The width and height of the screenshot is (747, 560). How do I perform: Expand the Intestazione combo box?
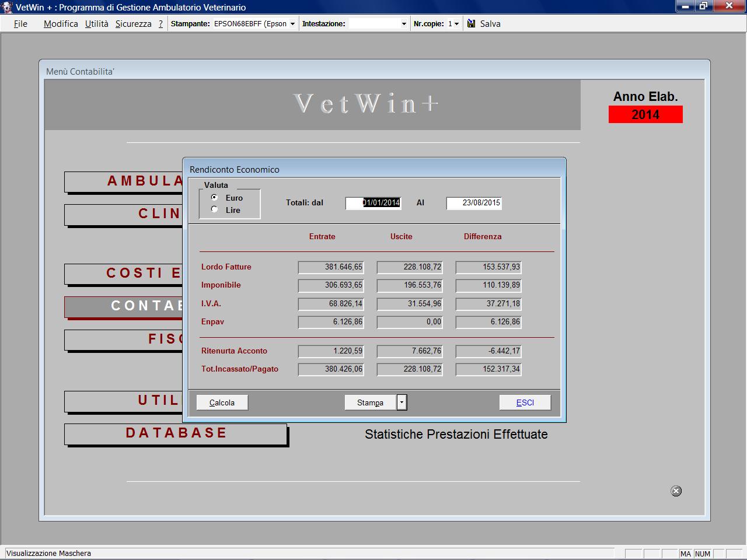(x=404, y=24)
